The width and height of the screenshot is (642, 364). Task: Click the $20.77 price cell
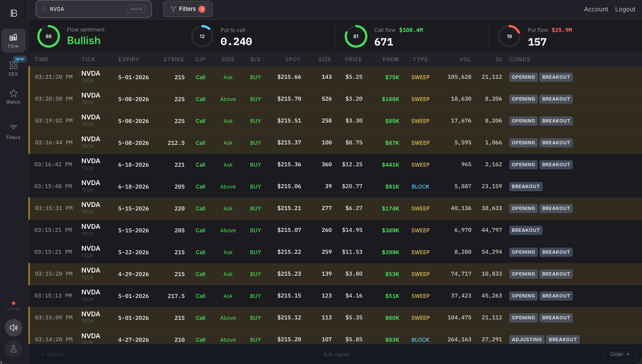352,186
